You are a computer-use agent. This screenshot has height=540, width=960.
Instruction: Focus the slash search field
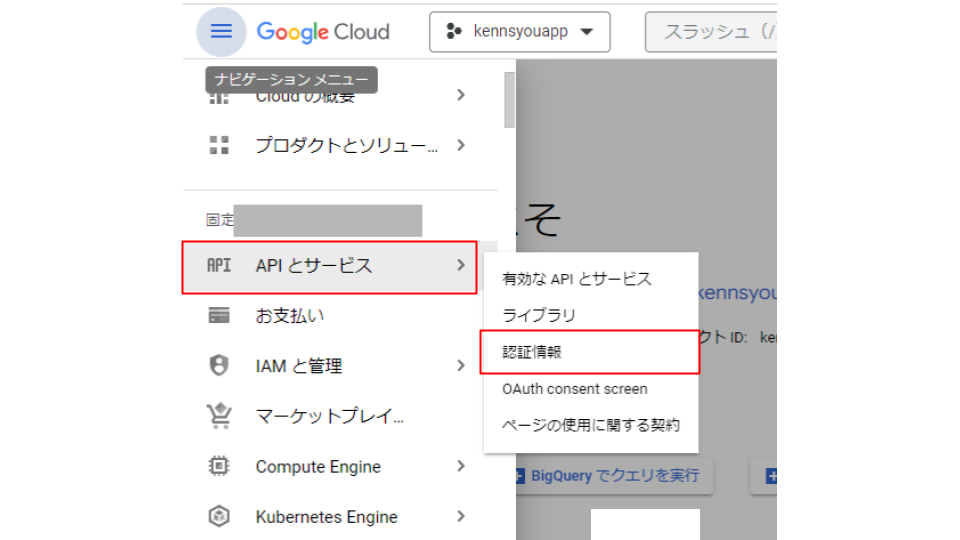[711, 32]
